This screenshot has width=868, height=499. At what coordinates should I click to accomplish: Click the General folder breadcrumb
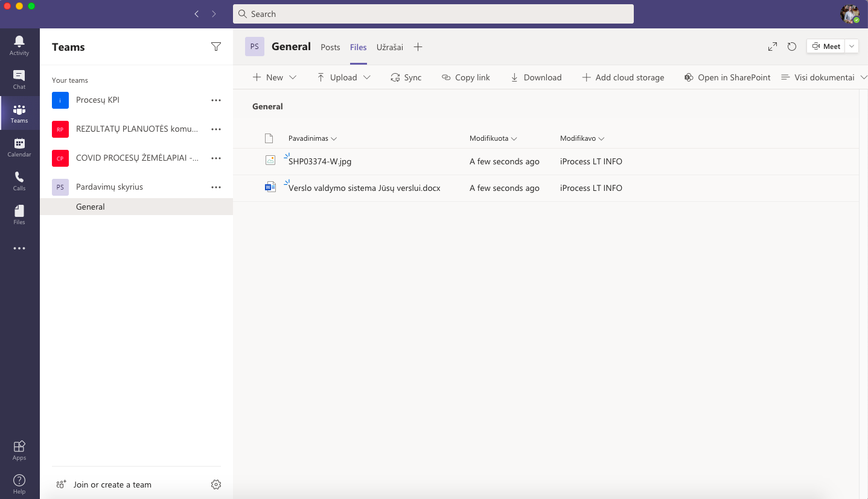tap(267, 106)
